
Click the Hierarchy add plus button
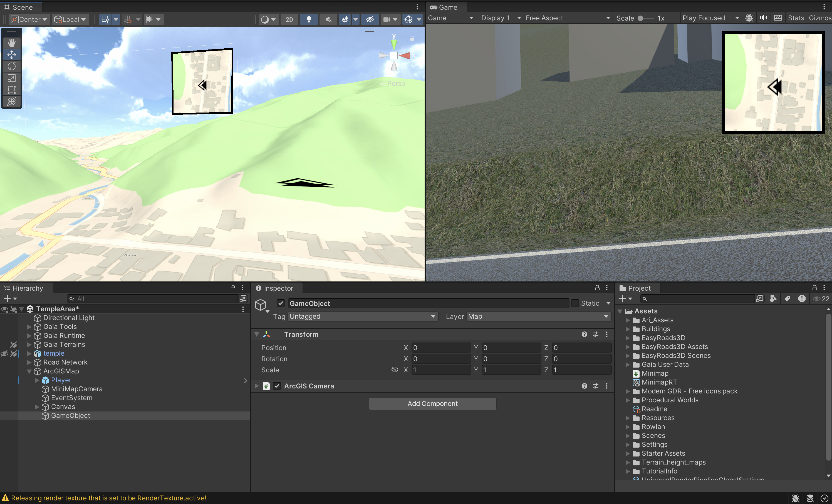pos(7,299)
